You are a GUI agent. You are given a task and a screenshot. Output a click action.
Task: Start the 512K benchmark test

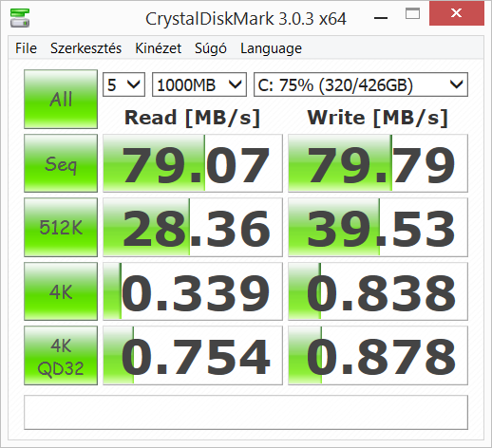point(61,227)
